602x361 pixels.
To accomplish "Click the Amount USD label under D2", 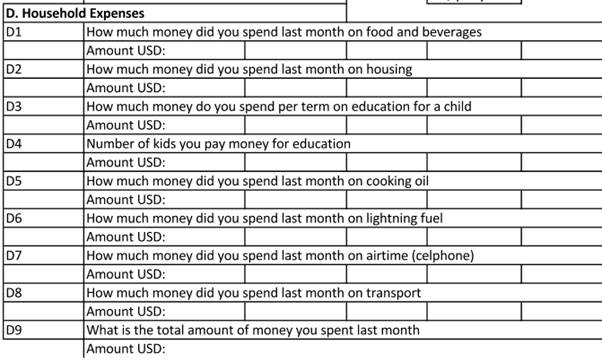I will [x=126, y=88].
